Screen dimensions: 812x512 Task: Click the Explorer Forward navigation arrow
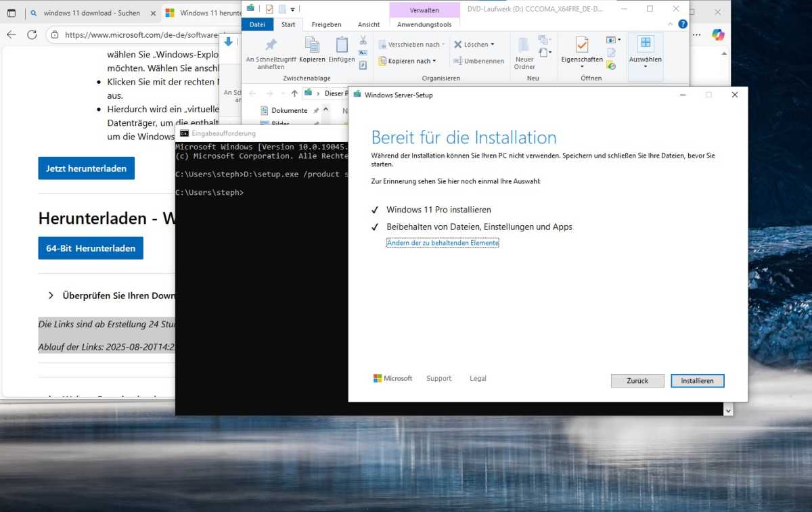269,93
